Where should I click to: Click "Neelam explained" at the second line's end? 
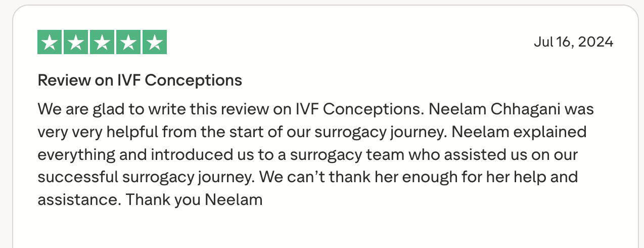(519, 132)
